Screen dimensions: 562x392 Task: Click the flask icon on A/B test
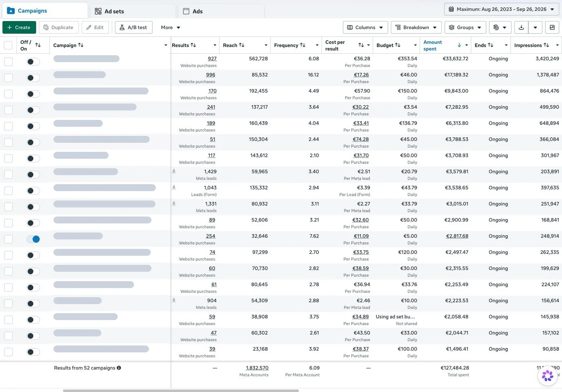(122, 27)
